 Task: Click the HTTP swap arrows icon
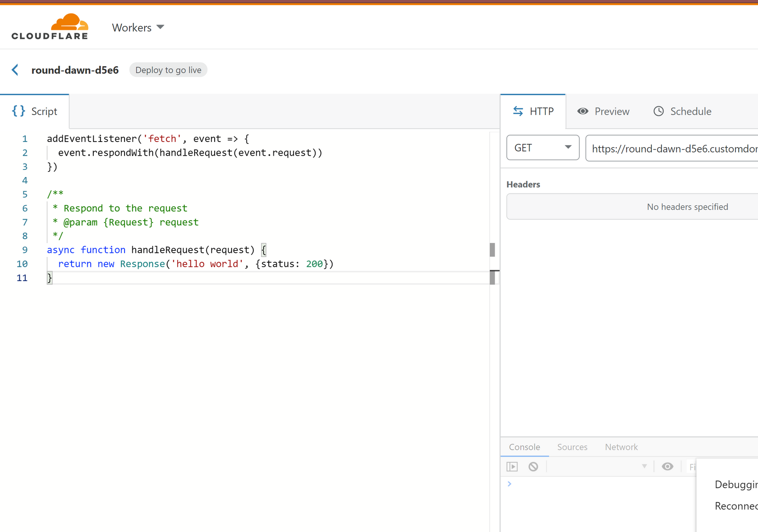518,111
